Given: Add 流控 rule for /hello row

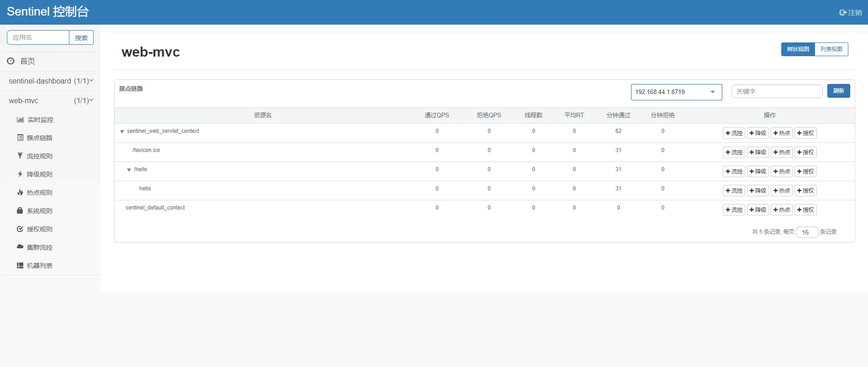Looking at the screenshot, I should coord(734,172).
